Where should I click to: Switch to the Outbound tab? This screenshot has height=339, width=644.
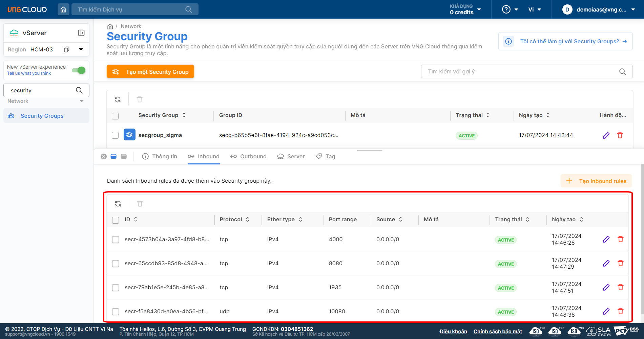coord(248,156)
